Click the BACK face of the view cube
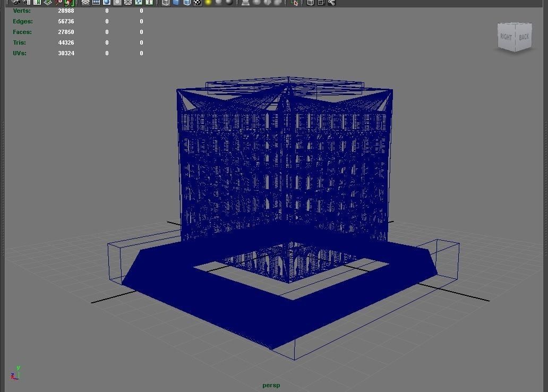Image resolution: width=548 pixels, height=392 pixels. [524, 37]
